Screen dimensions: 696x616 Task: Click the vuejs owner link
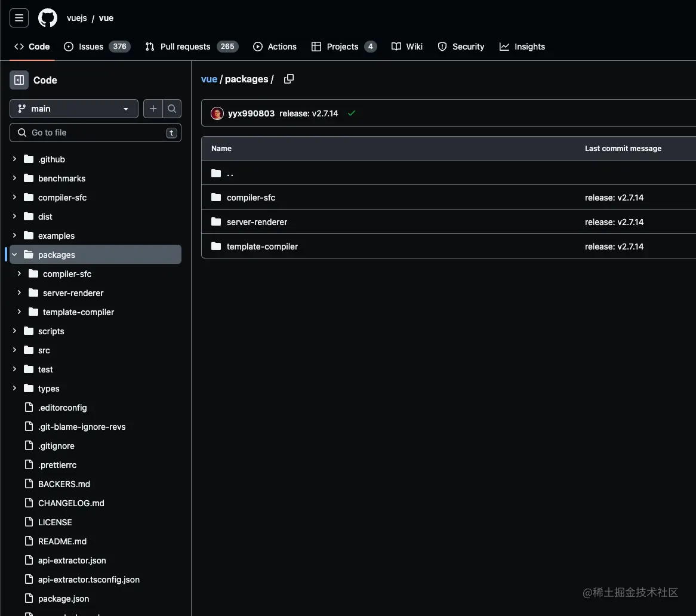pos(77,18)
